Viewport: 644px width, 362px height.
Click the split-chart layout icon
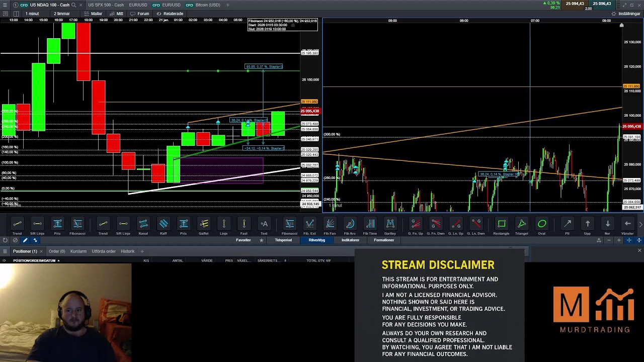16,14
